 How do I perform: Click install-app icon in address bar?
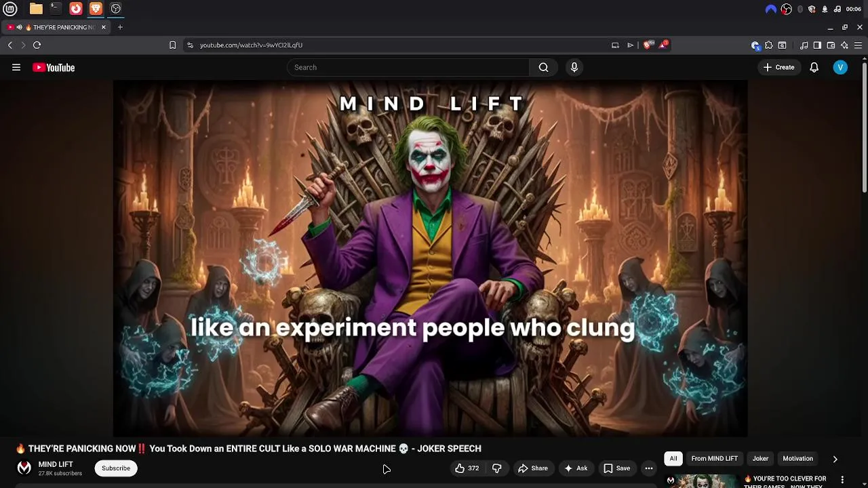615,45
